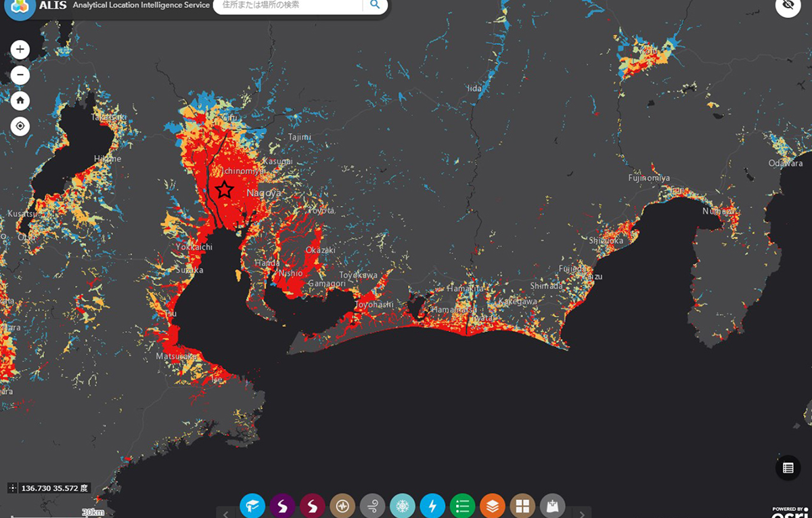The width and height of the screenshot is (812, 518).
Task: Open the purple winding-path widget
Action: click(x=282, y=505)
